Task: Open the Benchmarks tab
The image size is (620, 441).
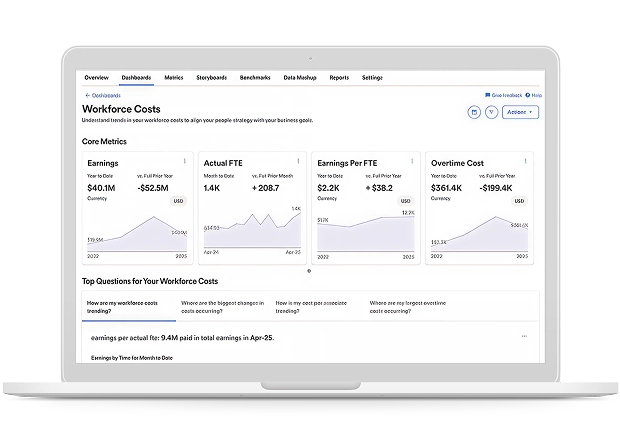Action: (255, 78)
